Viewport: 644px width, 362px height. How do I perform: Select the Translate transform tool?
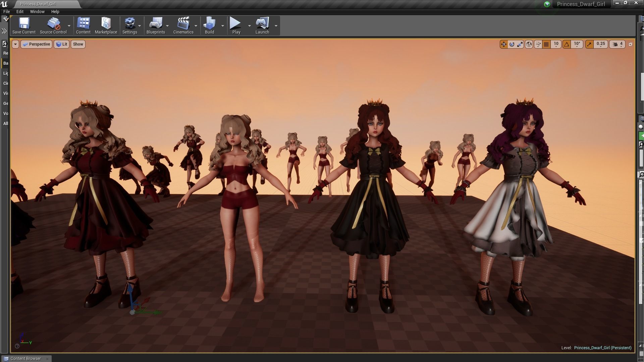pos(504,44)
